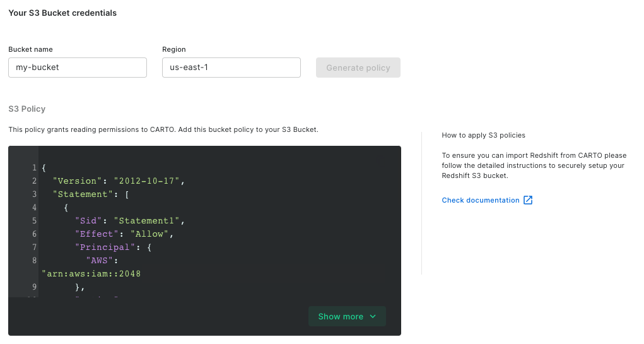
Task: Focus the Bucket name input field
Action: [78, 68]
